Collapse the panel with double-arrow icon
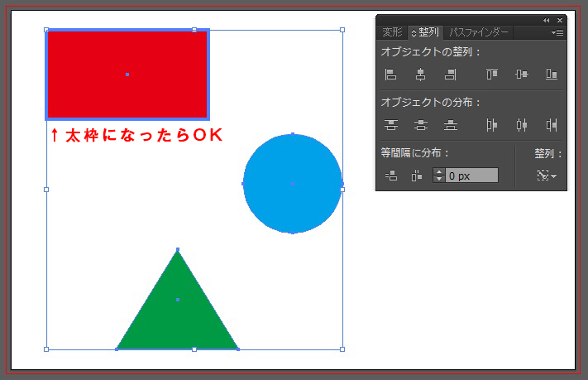This screenshot has height=380, width=588. 546,20
